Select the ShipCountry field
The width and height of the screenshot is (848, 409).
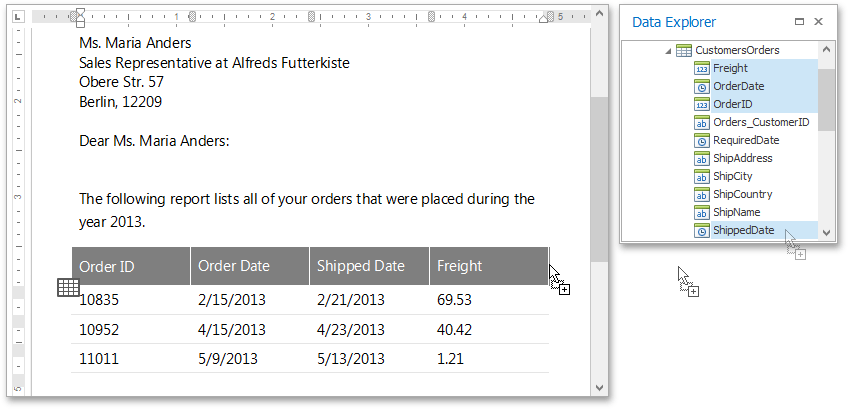click(742, 194)
